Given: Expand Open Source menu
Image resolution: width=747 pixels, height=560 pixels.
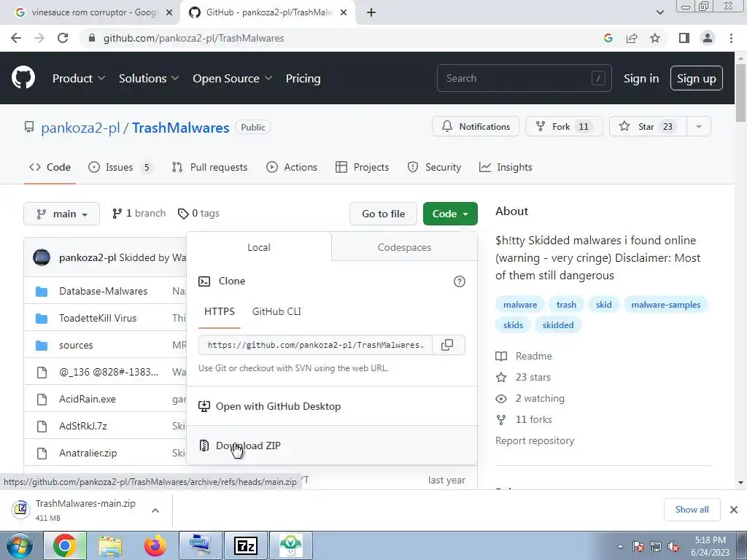Looking at the screenshot, I should (x=233, y=79).
